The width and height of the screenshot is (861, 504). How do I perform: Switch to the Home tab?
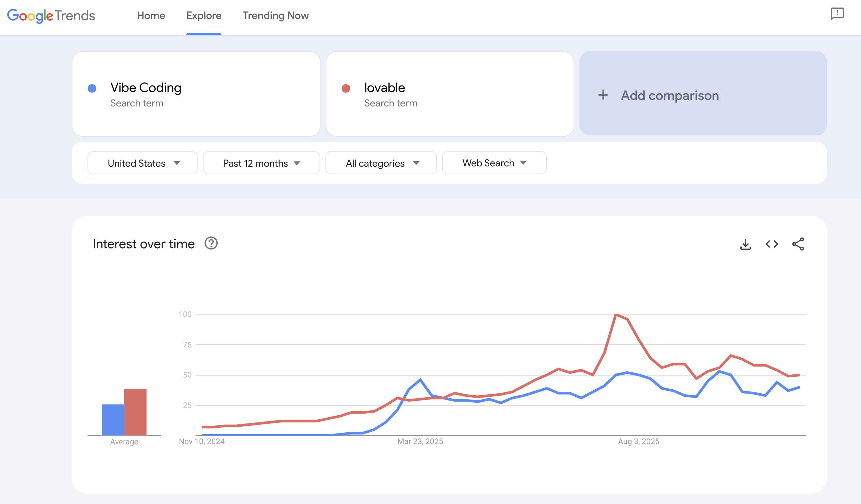pos(151,15)
